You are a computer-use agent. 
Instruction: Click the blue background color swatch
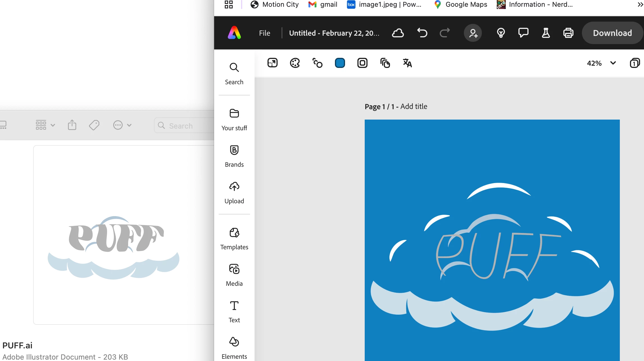point(340,63)
